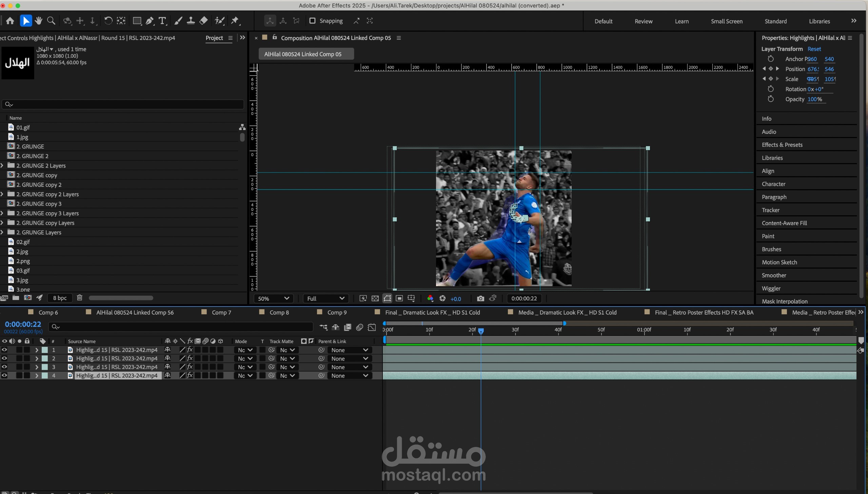
Task: Open the Full resolution dropdown
Action: tap(325, 299)
